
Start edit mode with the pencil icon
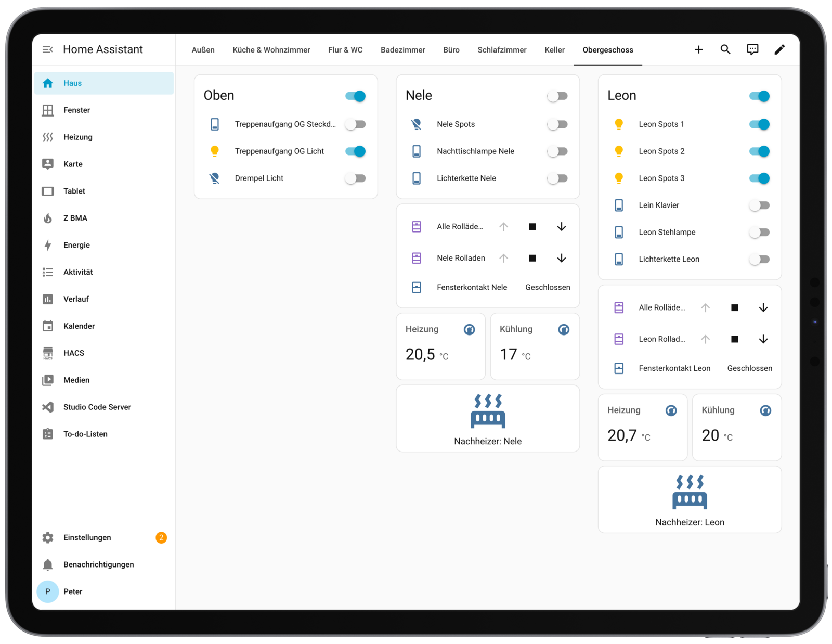[x=779, y=49]
